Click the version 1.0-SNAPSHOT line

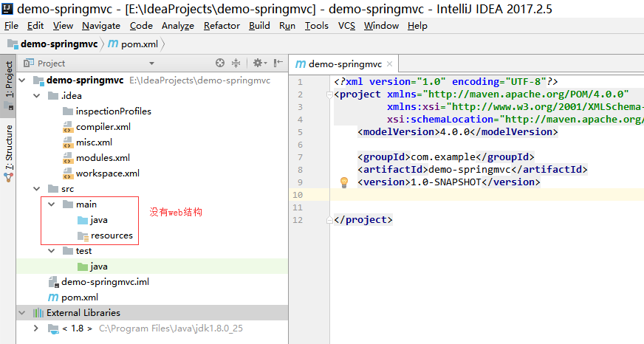click(448, 182)
